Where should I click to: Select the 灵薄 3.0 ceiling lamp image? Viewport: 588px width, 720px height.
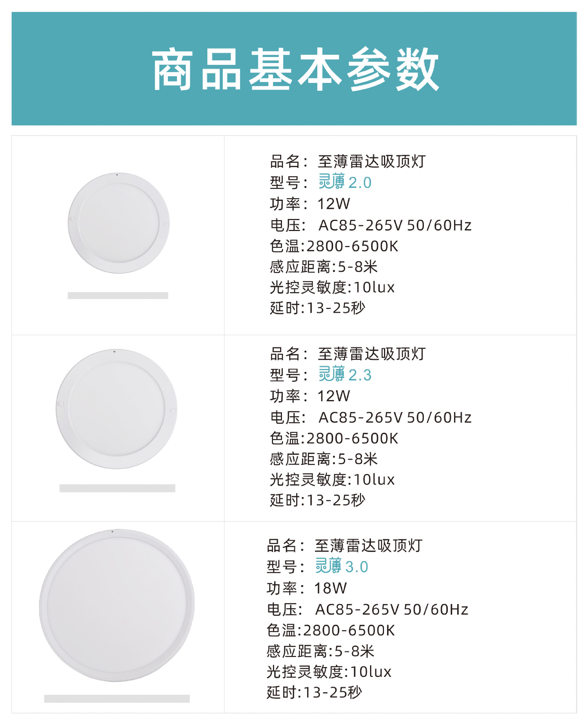pyautogui.click(x=117, y=605)
